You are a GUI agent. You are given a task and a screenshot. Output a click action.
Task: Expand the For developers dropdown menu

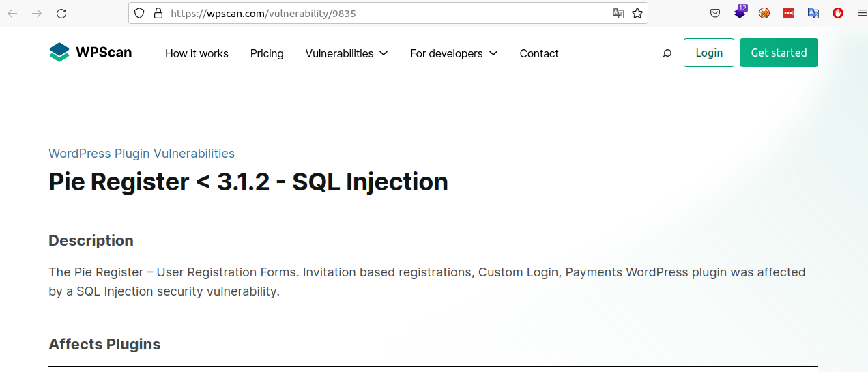click(454, 53)
